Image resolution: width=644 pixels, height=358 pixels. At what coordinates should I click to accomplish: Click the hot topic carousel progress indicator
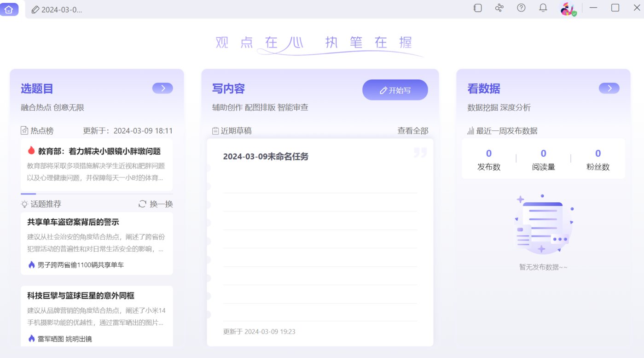coord(29,194)
